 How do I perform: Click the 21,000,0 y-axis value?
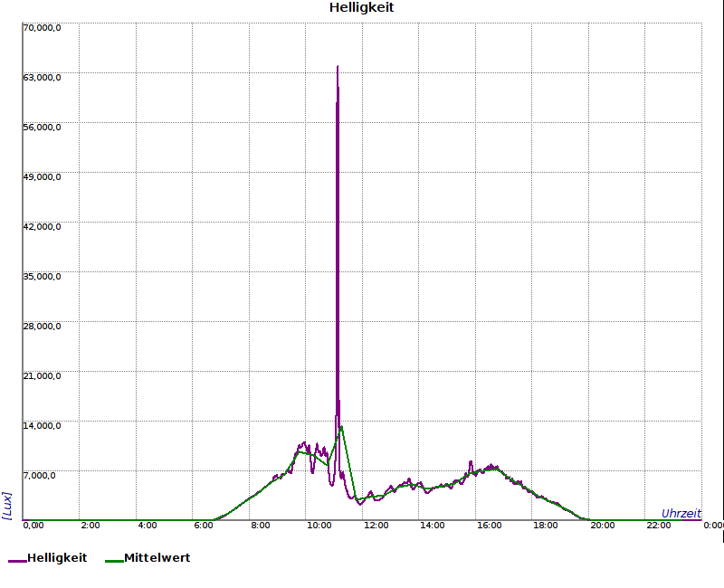point(42,376)
